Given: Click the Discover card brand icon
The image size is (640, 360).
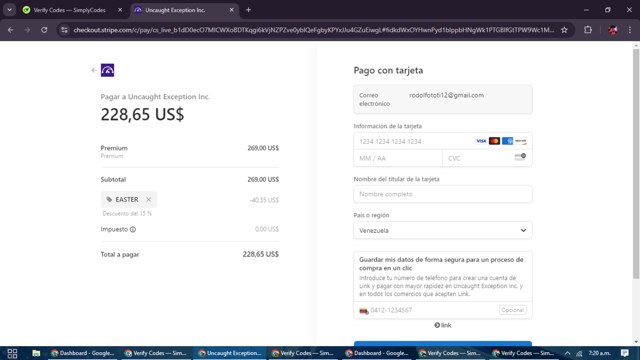Looking at the screenshot, I should click(x=520, y=141).
